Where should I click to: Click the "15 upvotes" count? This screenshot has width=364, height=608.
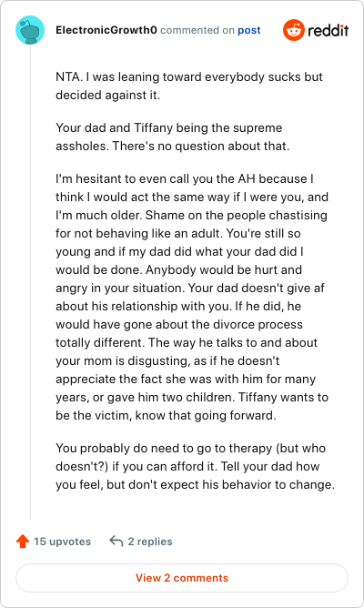click(62, 542)
